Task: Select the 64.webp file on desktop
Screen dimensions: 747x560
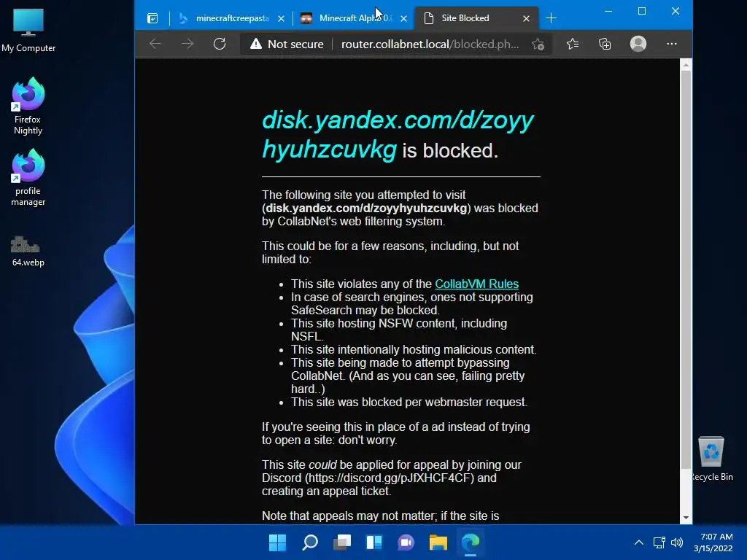Action: [x=28, y=251]
